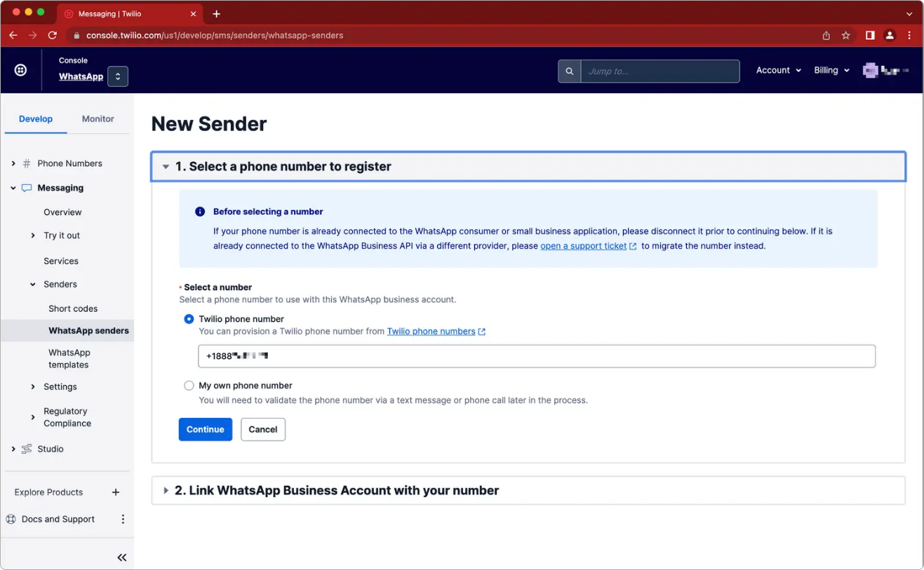Close the Messaging | Twilio tab
Screen dimensions: 924x570
194,14
